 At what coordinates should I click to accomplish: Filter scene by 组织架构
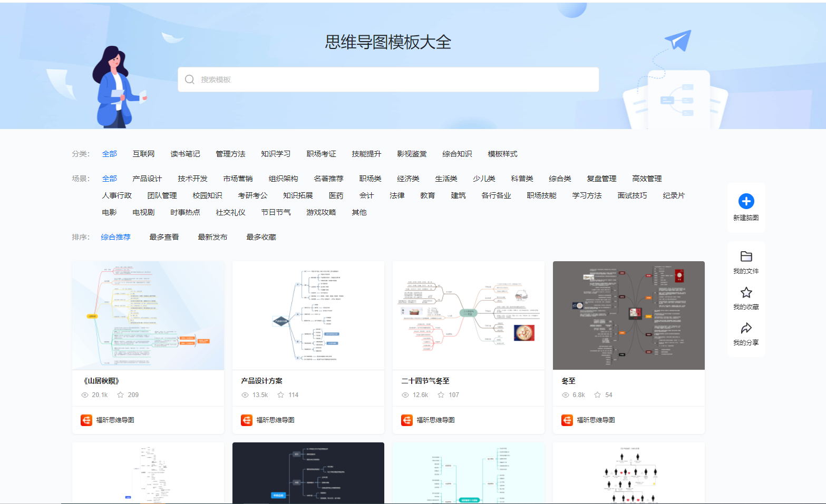(x=284, y=179)
